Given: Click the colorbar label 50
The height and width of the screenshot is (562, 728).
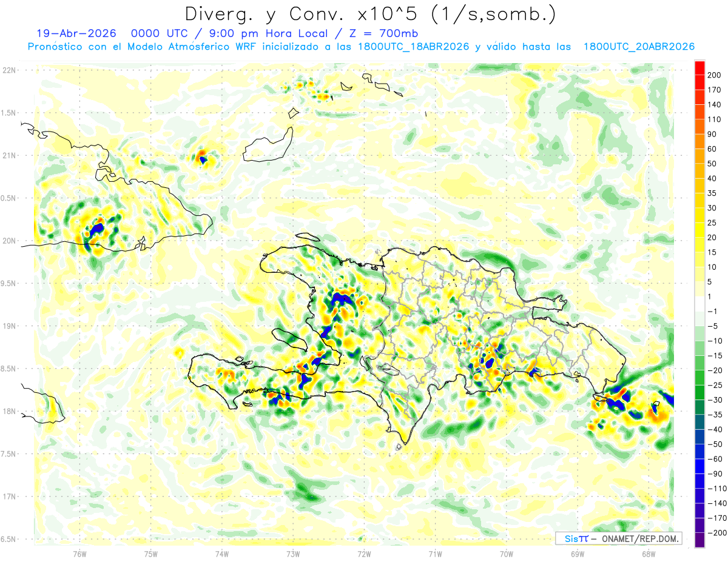Looking at the screenshot, I should tap(713, 163).
